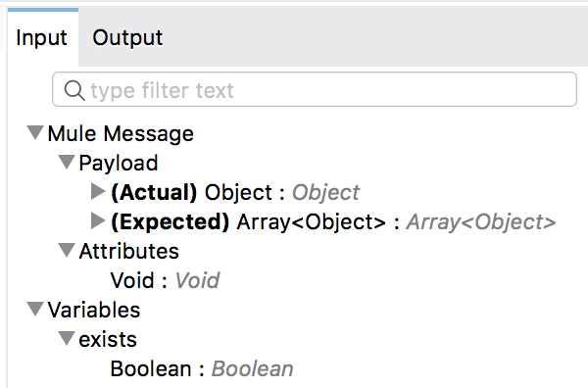Select the Mule Message label
This screenshot has height=388, width=588.
[x=121, y=133]
